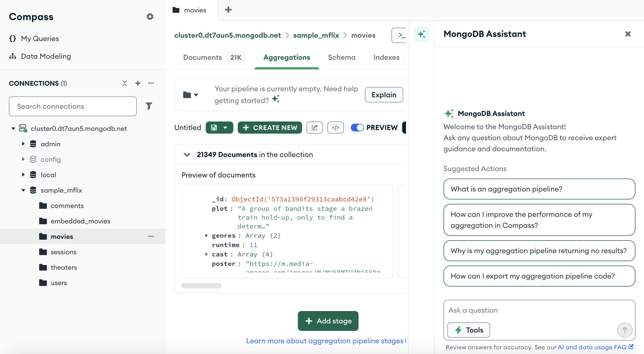This screenshot has width=644, height=354.
Task: Switch to the Schema tab
Action: [341, 57]
